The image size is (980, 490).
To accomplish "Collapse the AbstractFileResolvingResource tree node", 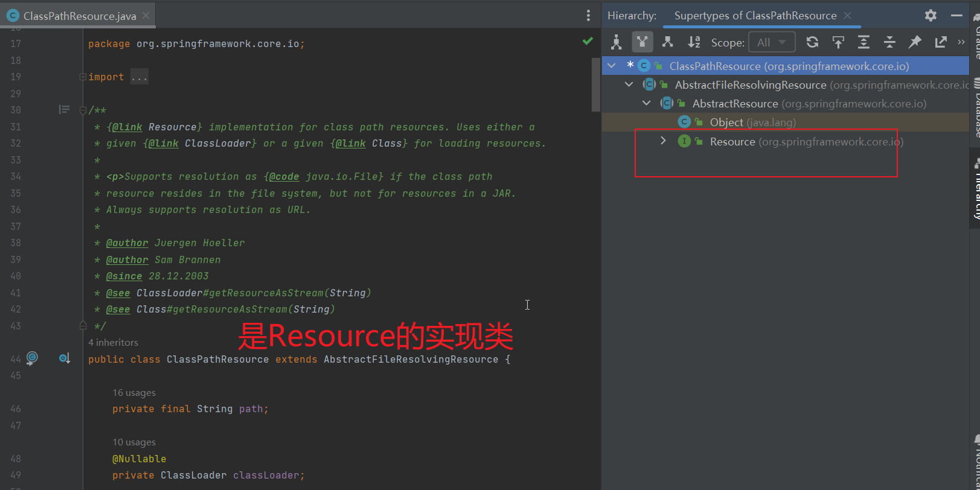I will pos(629,84).
